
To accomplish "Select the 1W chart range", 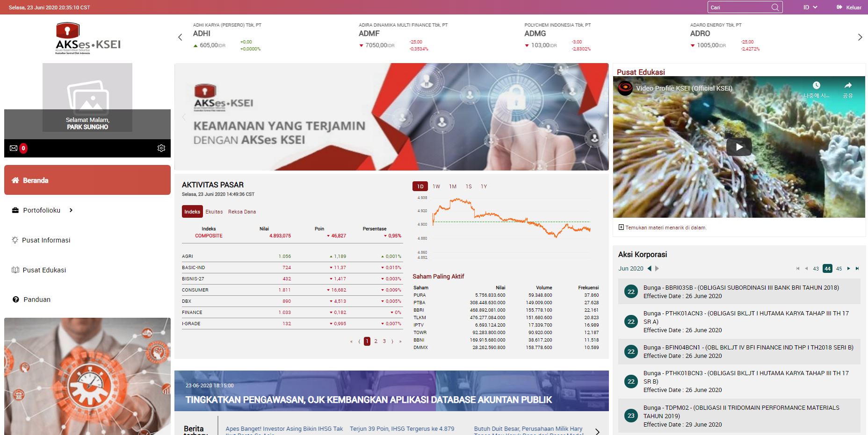I will pos(436,186).
